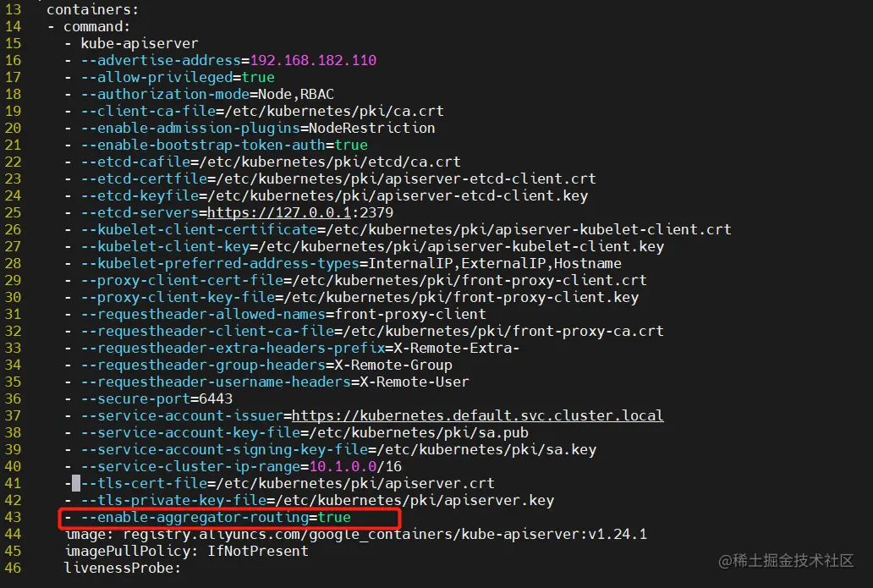This screenshot has height=588, width=873.
Task: Click the --requestheader-username-headers line
Action: (x=266, y=382)
